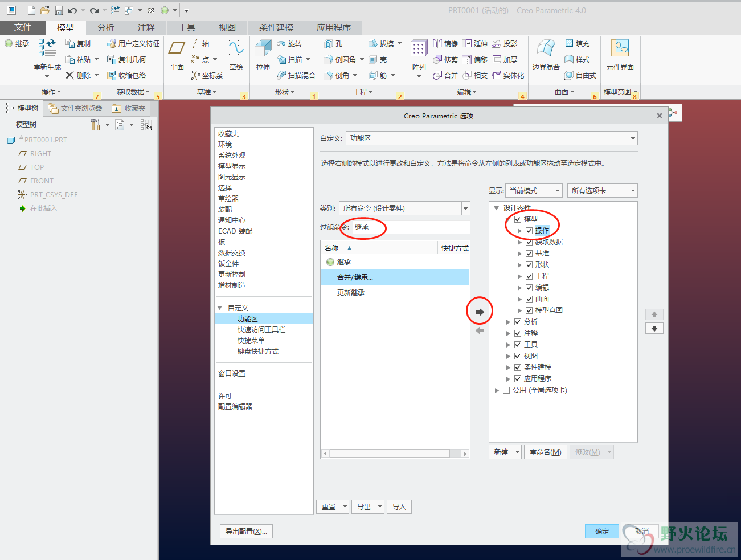Click the add-to-ribbon right arrow button
This screenshot has width=741, height=560.
480,312
